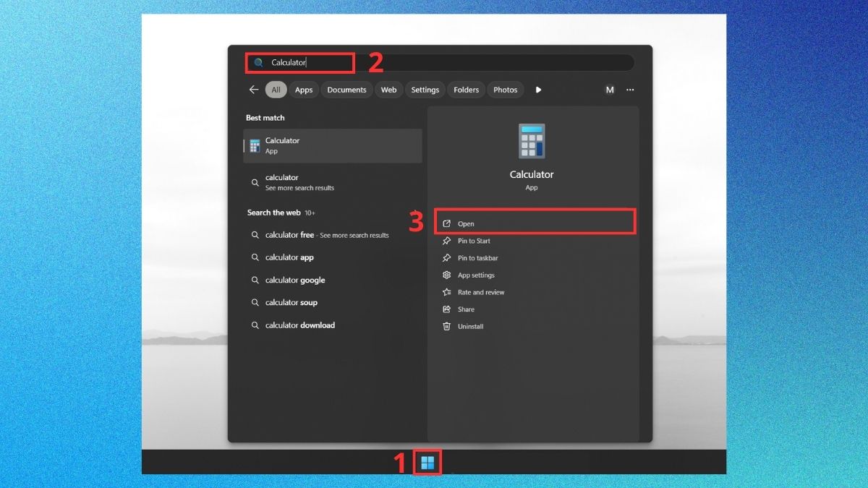Click the share icon beside Share
This screenshot has height=488, width=868.
[x=446, y=309]
